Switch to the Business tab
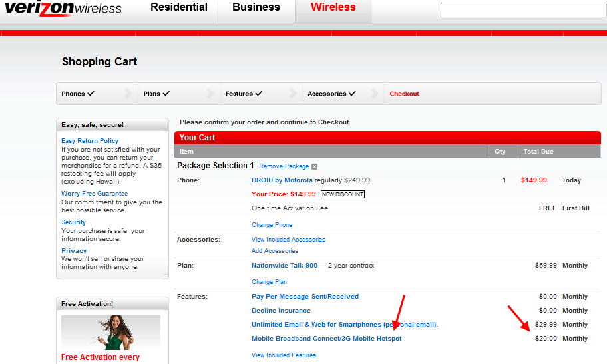607x364 pixels. pyautogui.click(x=256, y=8)
